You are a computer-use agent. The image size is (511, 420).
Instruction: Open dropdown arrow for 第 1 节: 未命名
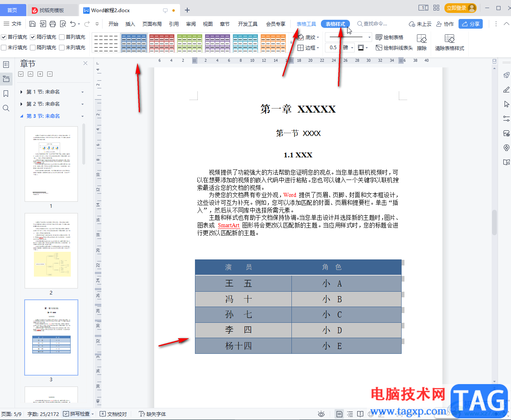[x=82, y=92]
